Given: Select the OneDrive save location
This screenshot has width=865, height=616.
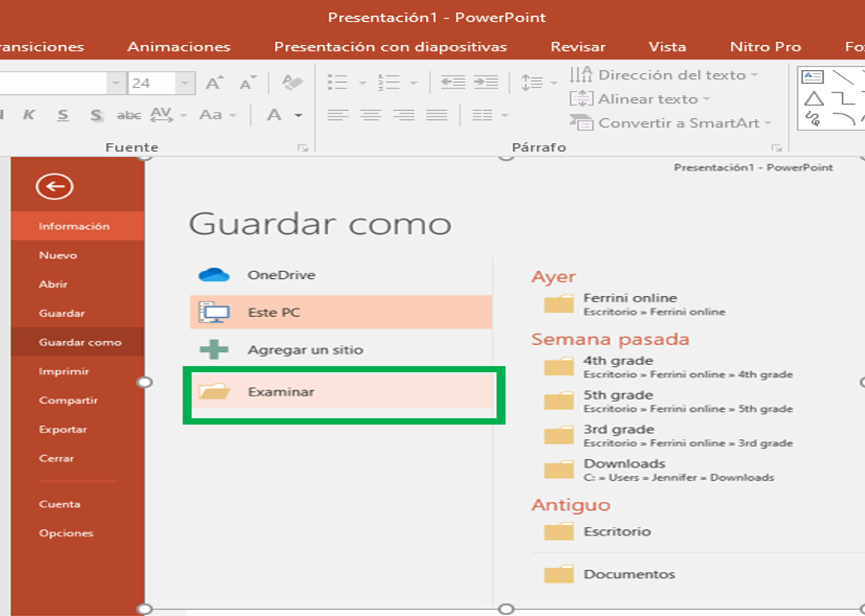Looking at the screenshot, I should [281, 275].
